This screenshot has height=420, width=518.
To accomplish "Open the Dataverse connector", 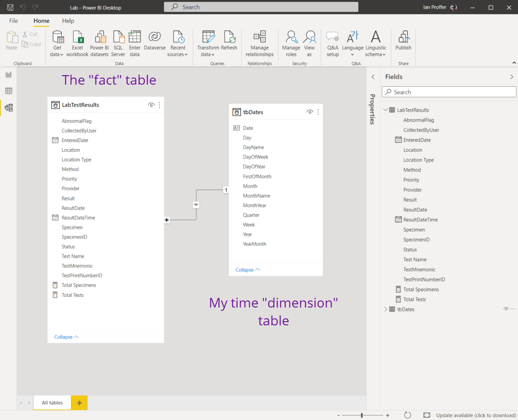I will click(155, 41).
